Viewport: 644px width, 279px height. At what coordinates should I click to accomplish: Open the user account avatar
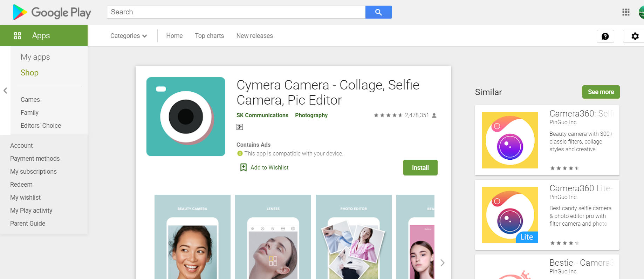pyautogui.click(x=641, y=12)
